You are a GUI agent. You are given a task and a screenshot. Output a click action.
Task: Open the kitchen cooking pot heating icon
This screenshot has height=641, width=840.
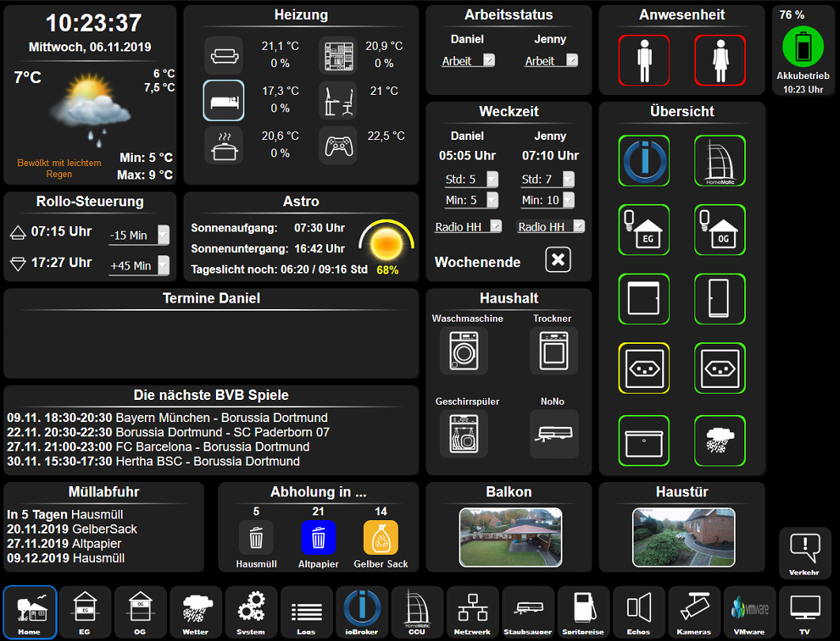pyautogui.click(x=224, y=145)
